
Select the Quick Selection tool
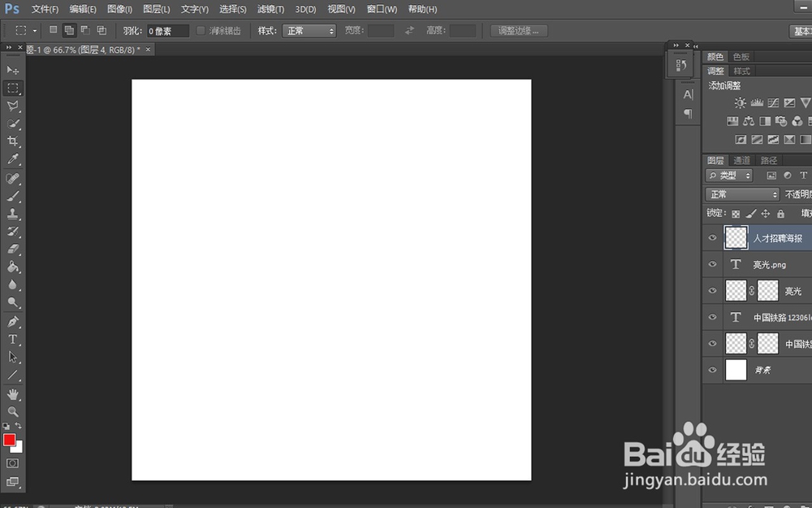coord(12,124)
